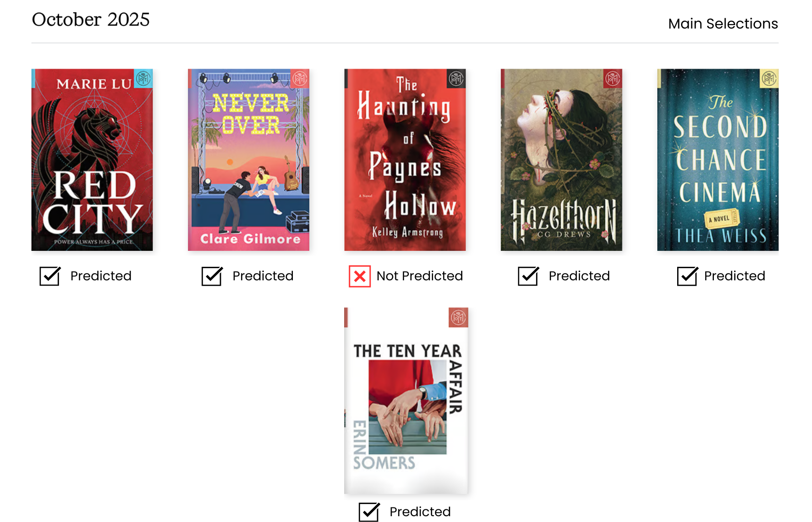
Task: Click the badge icon on Hazelthorn cover
Action: [x=613, y=78]
